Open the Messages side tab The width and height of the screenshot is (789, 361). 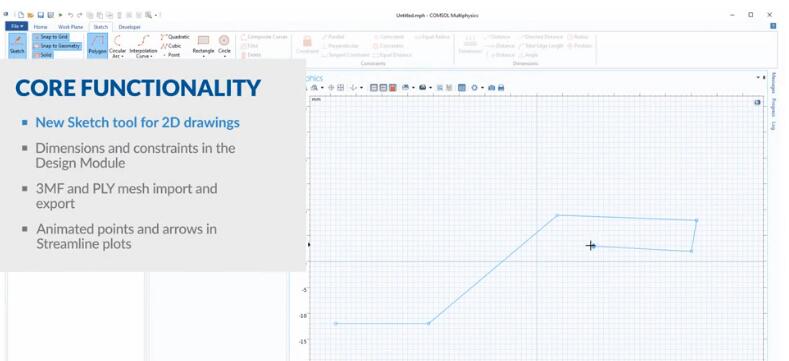click(x=774, y=84)
